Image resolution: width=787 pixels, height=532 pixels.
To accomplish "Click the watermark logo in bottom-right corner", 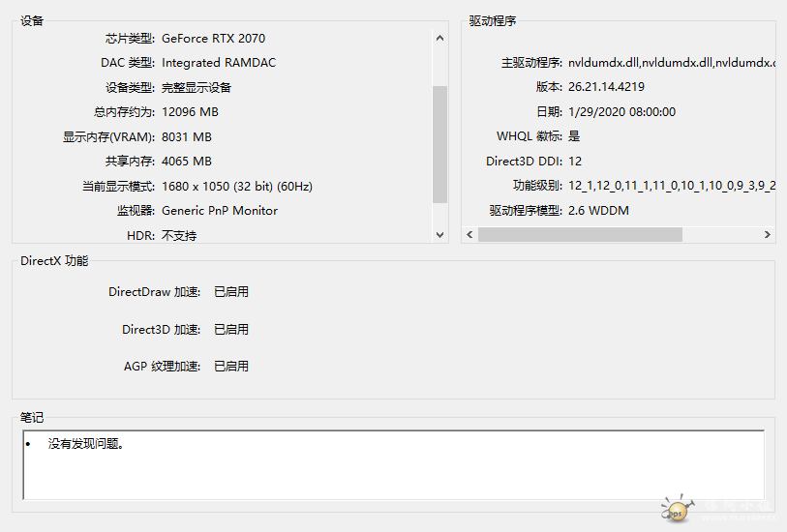I will [677, 510].
